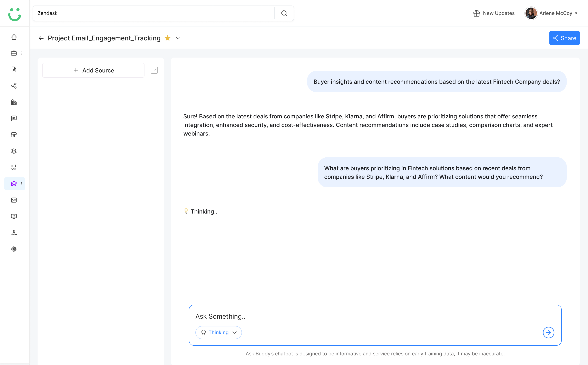Open the network nodes sidebar icon
588x365 pixels.
click(x=14, y=233)
